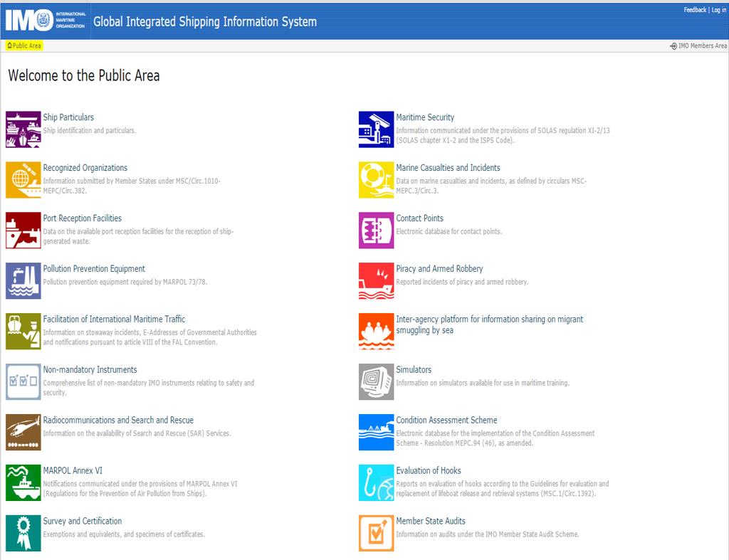Screen dimensions: 729x560
Task: Open the orange Member State Audits icon
Action: [x=376, y=534]
